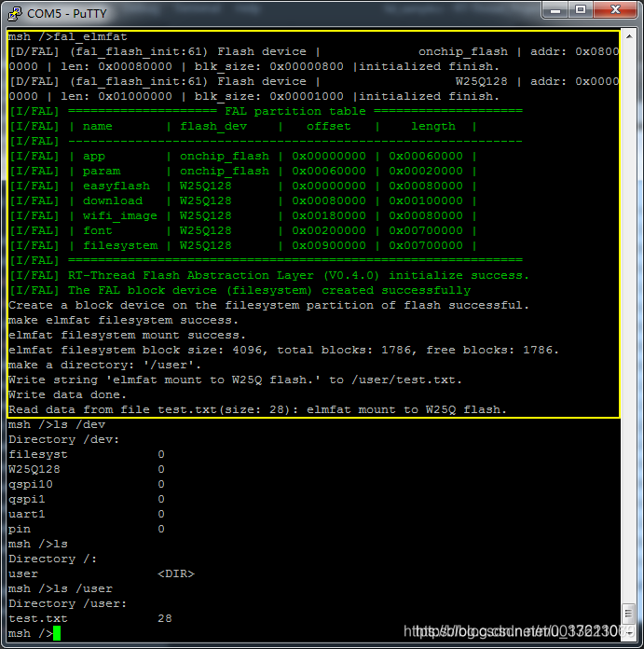Click the 'app' partition name

click(94, 157)
